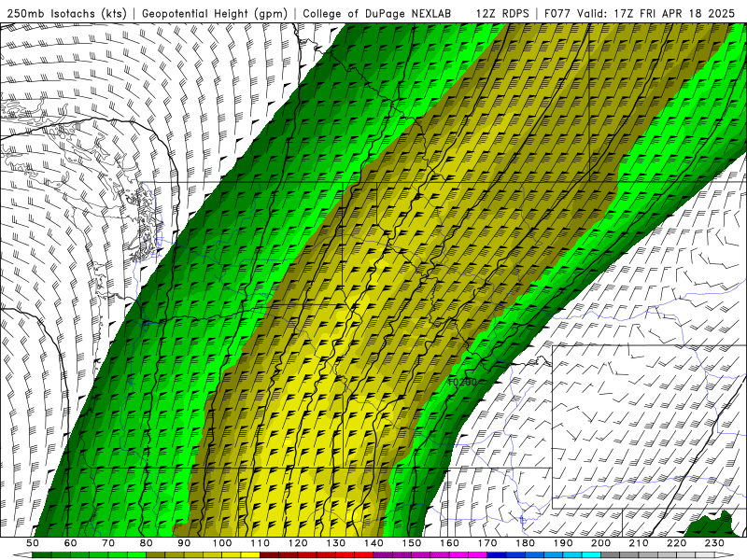The width and height of the screenshot is (747, 560).
Task: Click the legend value 100
Action: (x=222, y=543)
